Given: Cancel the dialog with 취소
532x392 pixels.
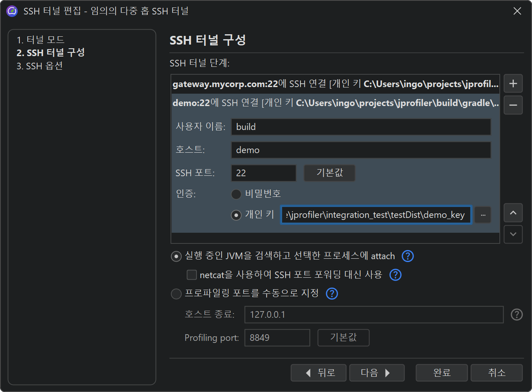Looking at the screenshot, I should (x=497, y=373).
